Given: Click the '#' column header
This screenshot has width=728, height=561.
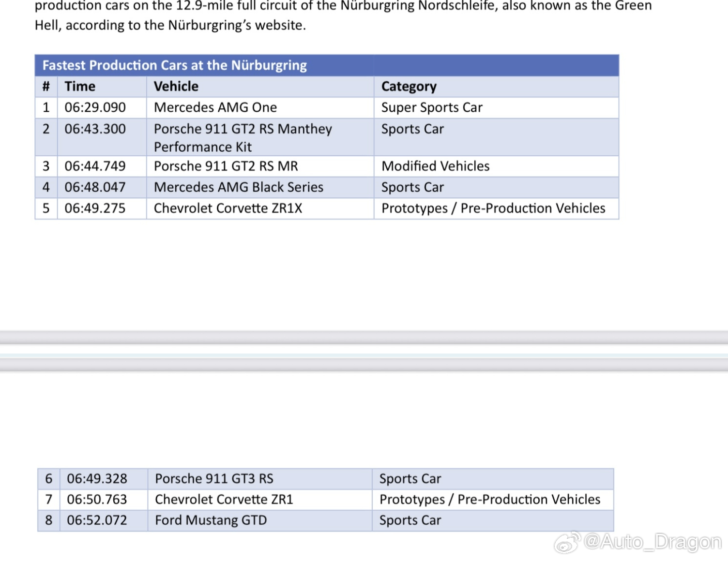Looking at the screenshot, I should (46, 87).
